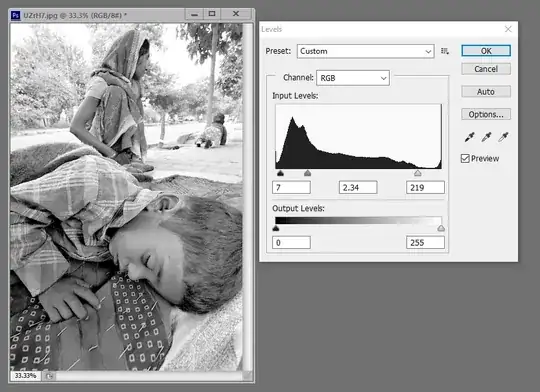The image size is (540, 392).
Task: Click the vertical scrollbar of document window
Action: pos(248,197)
